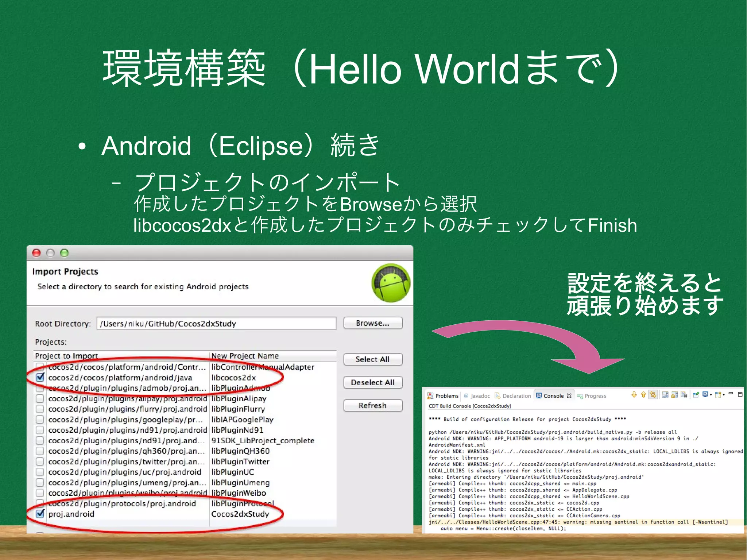The width and height of the screenshot is (747, 560).
Task: Check the libPluginWeibo project checkbox
Action: coord(40,493)
